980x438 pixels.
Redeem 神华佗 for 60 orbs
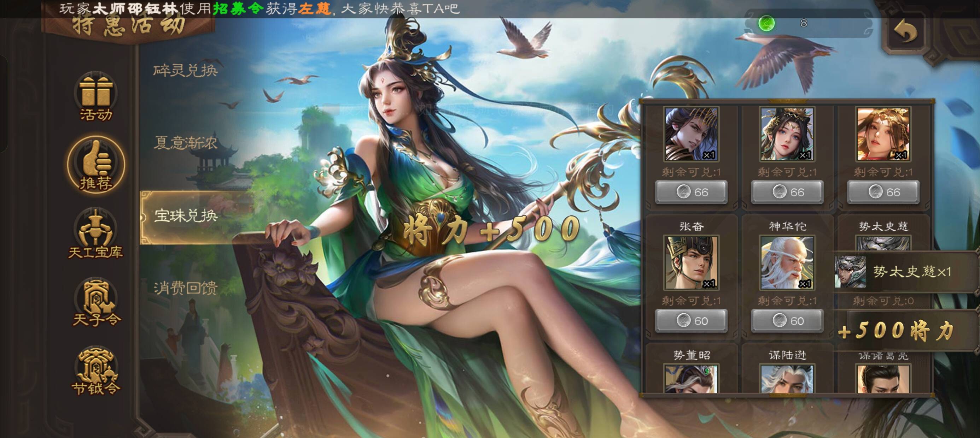[x=787, y=321]
